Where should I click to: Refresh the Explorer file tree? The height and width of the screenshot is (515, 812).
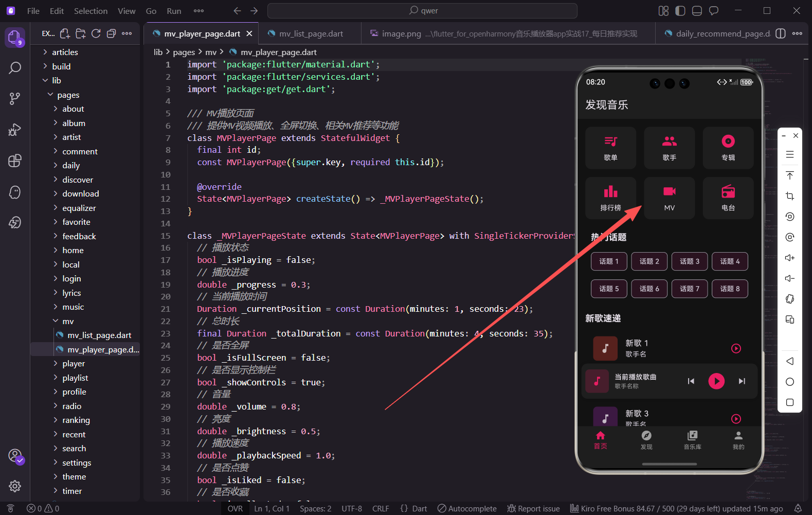pyautogui.click(x=96, y=33)
